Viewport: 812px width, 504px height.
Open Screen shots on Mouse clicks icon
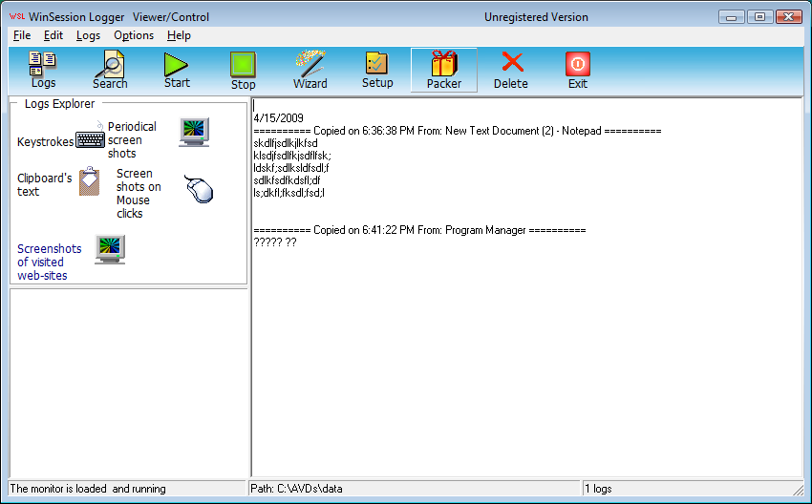pos(199,189)
